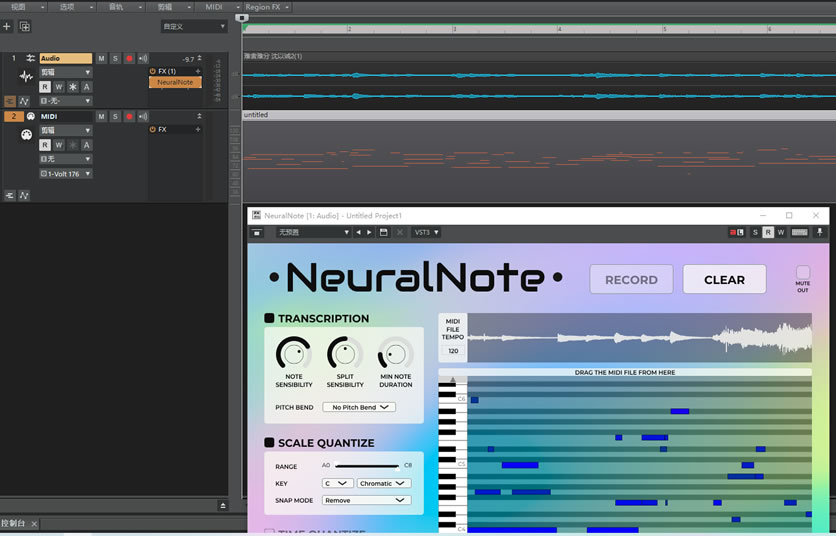Pin the NeuralNote plugin window
The height and width of the screenshot is (536, 836).
point(819,233)
